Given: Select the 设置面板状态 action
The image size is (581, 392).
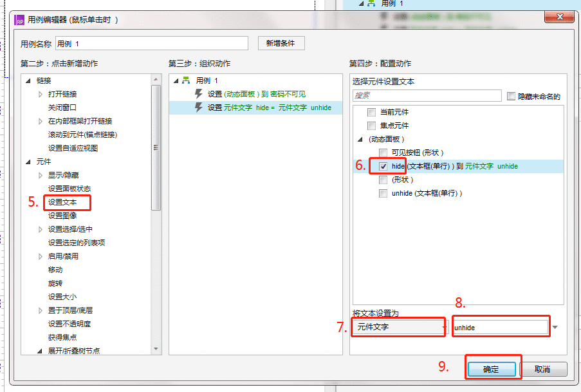Looking at the screenshot, I should click(69, 189).
